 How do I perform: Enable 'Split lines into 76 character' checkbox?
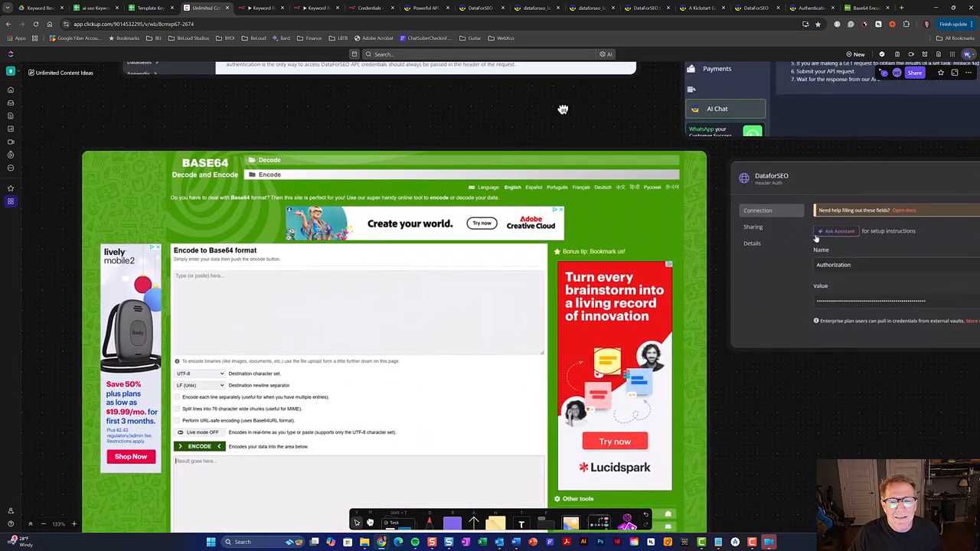click(x=178, y=409)
